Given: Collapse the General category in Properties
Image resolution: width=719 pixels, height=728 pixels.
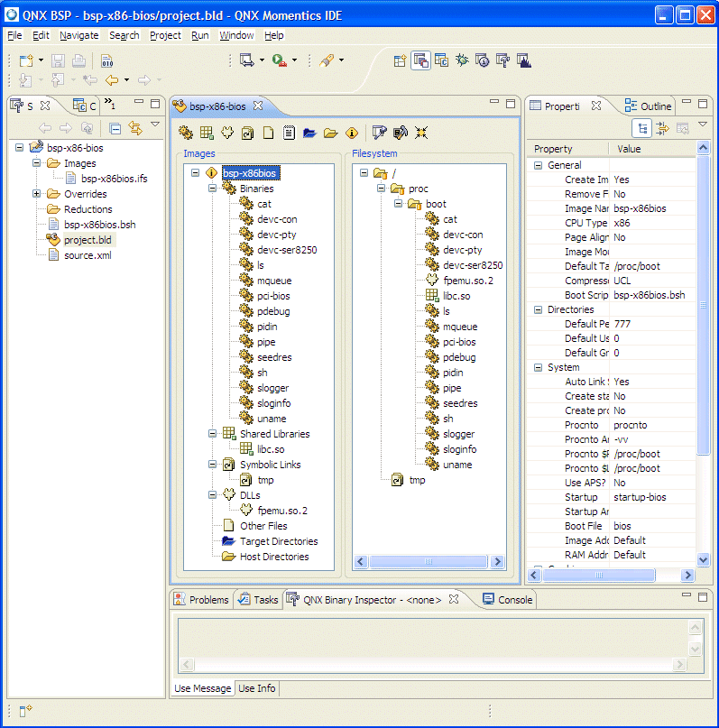Looking at the screenshot, I should [x=538, y=165].
